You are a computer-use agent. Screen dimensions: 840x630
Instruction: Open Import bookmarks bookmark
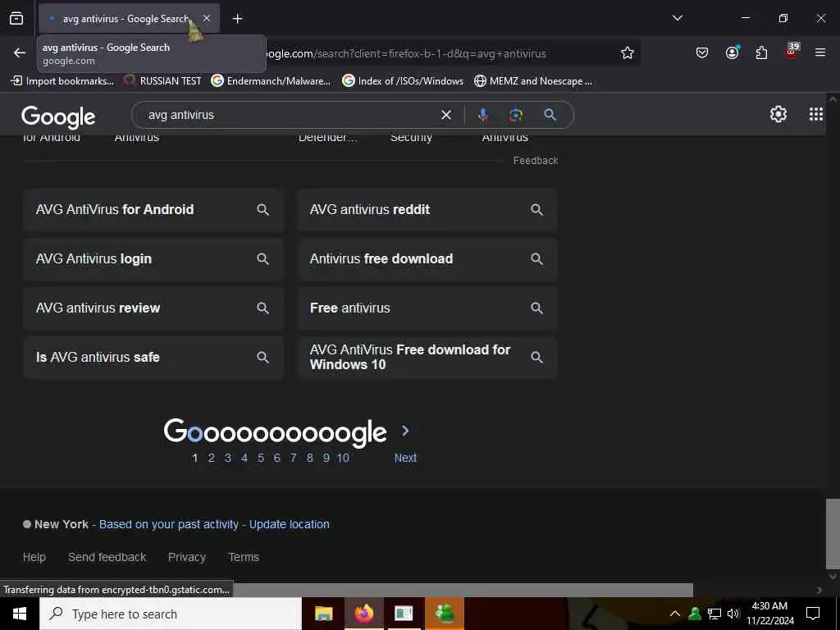pyautogui.click(x=62, y=81)
